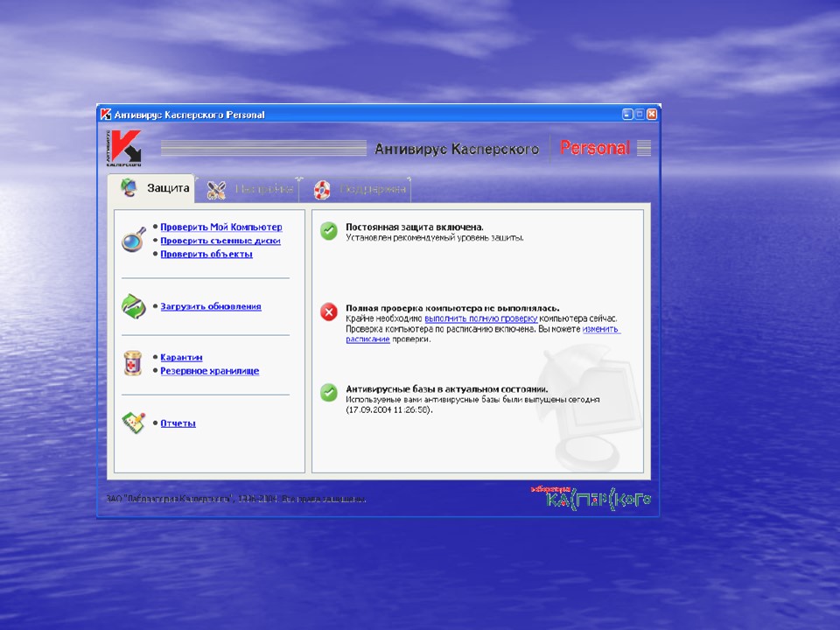The image size is (840, 630).
Task: Click the green update download icon
Action: pyautogui.click(x=132, y=306)
